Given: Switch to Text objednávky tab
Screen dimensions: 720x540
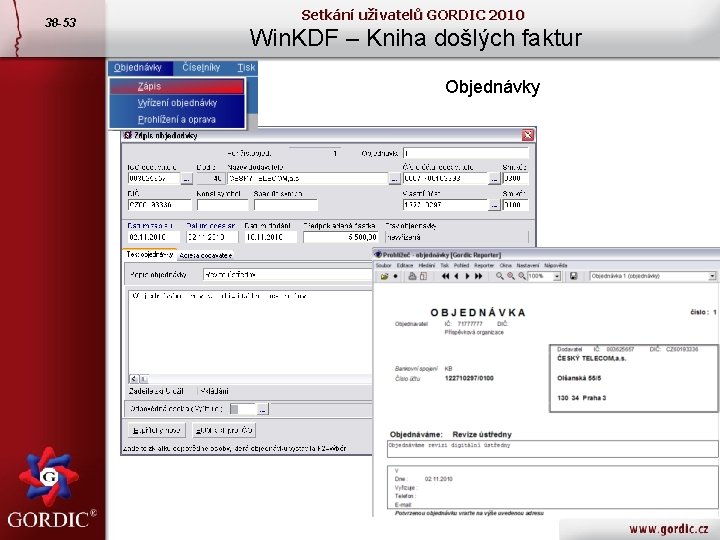Looking at the screenshot, I should point(150,254).
